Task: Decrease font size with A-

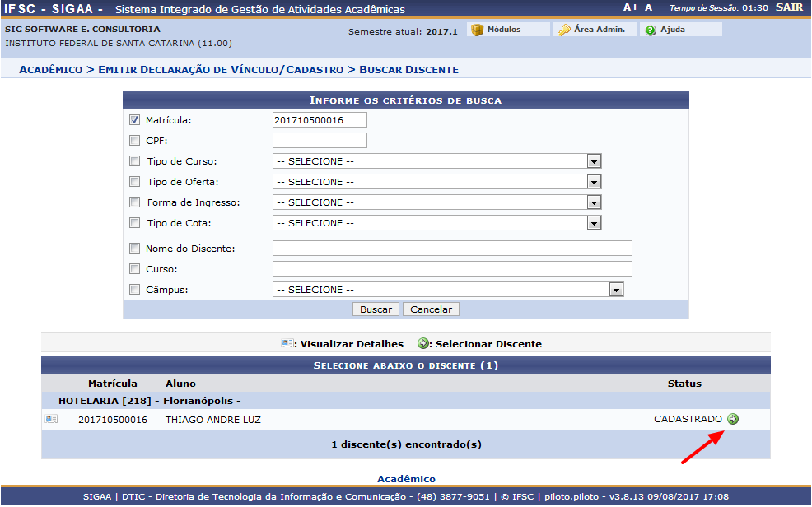Action: tap(651, 7)
